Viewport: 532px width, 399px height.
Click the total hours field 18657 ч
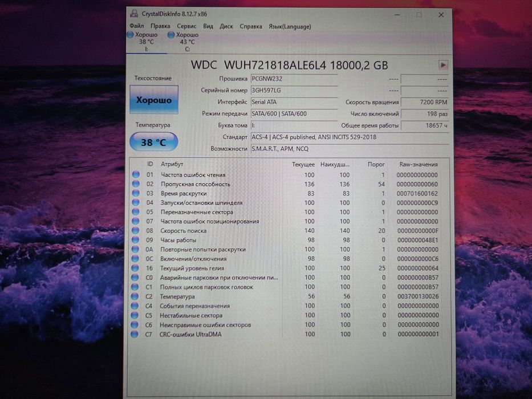pos(425,125)
